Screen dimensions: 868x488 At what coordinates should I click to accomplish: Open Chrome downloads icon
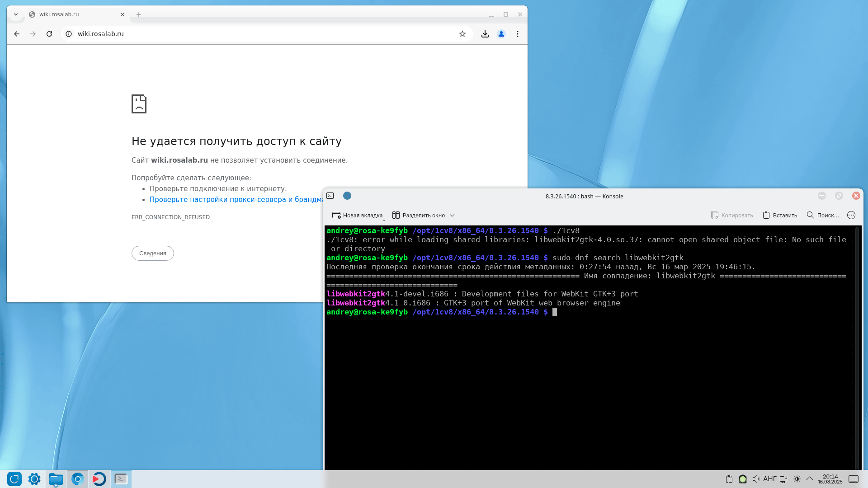click(485, 34)
